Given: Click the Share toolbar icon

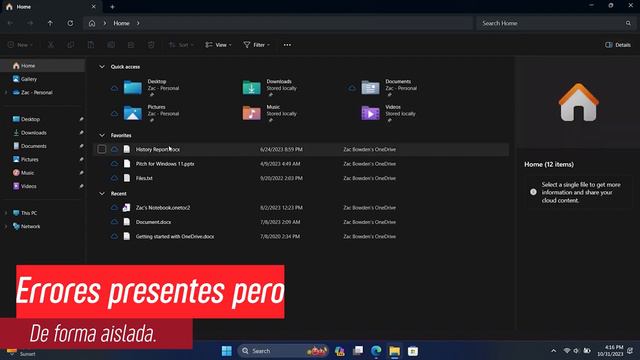Looking at the screenshot, I should (131, 45).
